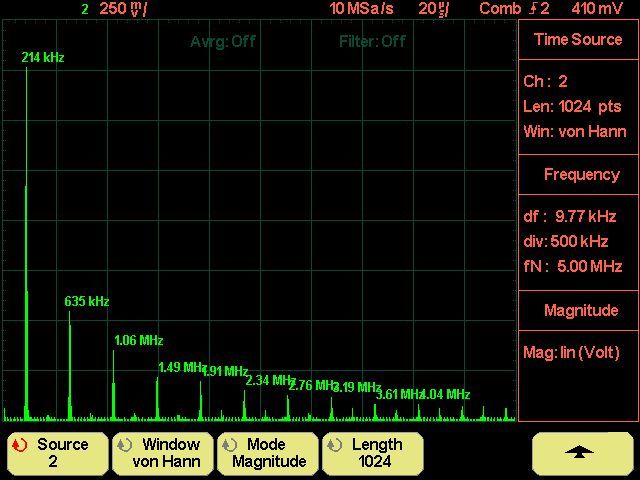Screen dimensions: 640x480
Task: Click the 20 µs timebase readout
Action: coord(433,9)
